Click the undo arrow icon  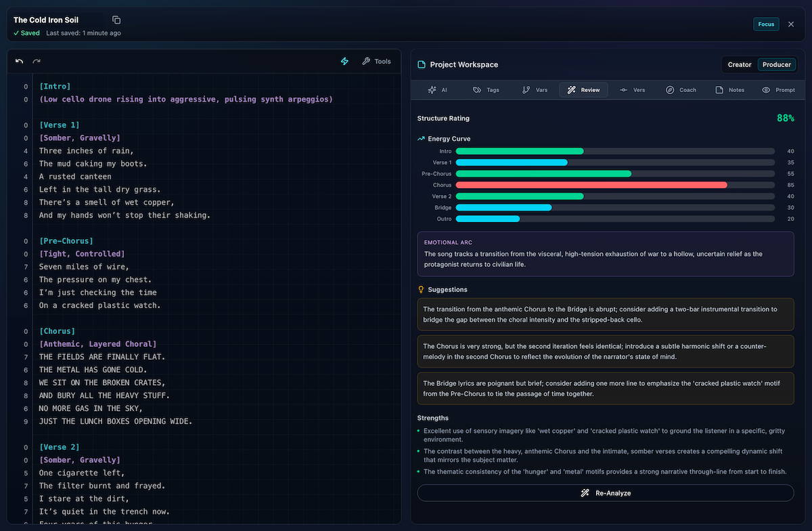[x=19, y=61]
